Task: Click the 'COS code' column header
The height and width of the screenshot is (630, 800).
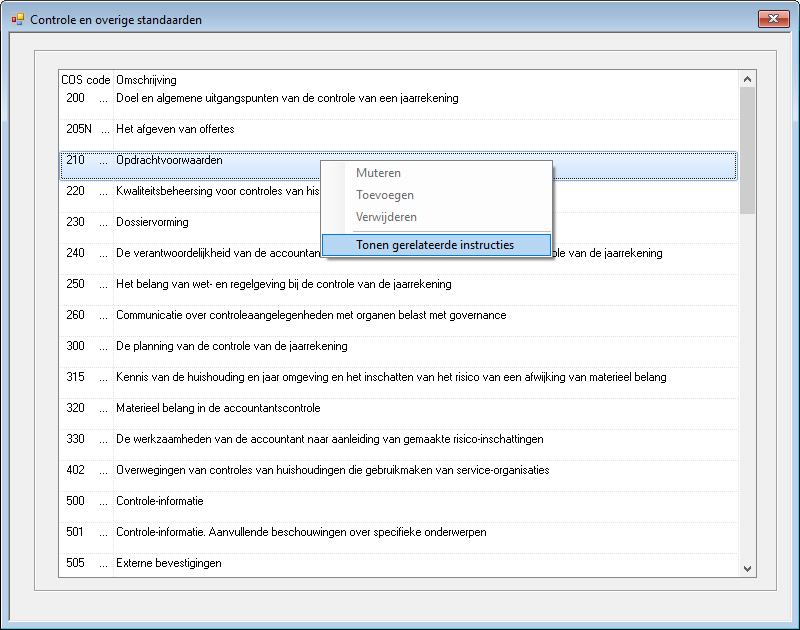Action: point(86,80)
